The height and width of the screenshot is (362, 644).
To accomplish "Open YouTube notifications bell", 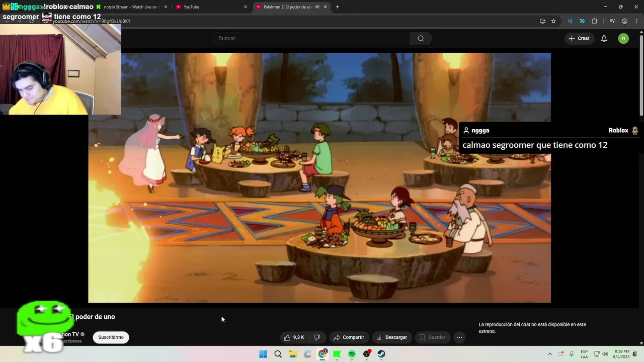I will pos(604,38).
